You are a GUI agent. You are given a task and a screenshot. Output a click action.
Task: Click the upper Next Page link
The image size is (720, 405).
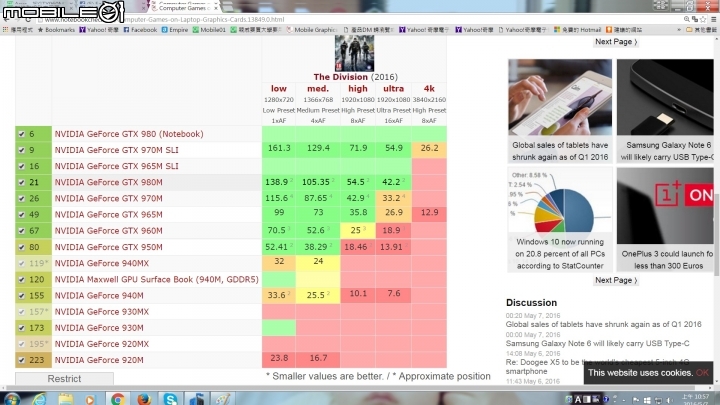[x=616, y=42]
